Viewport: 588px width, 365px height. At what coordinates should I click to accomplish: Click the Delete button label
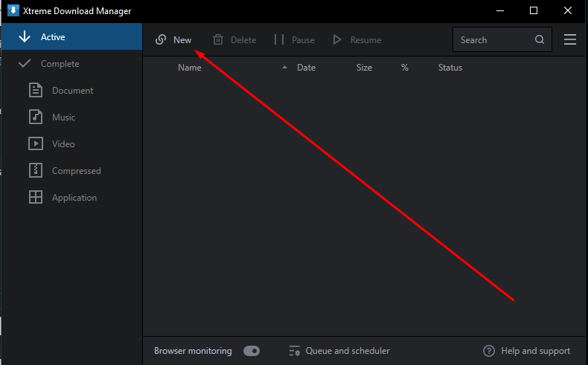tap(243, 40)
